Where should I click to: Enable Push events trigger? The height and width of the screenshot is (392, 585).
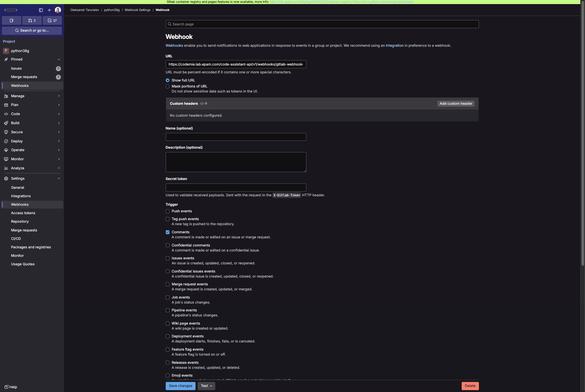click(x=168, y=211)
